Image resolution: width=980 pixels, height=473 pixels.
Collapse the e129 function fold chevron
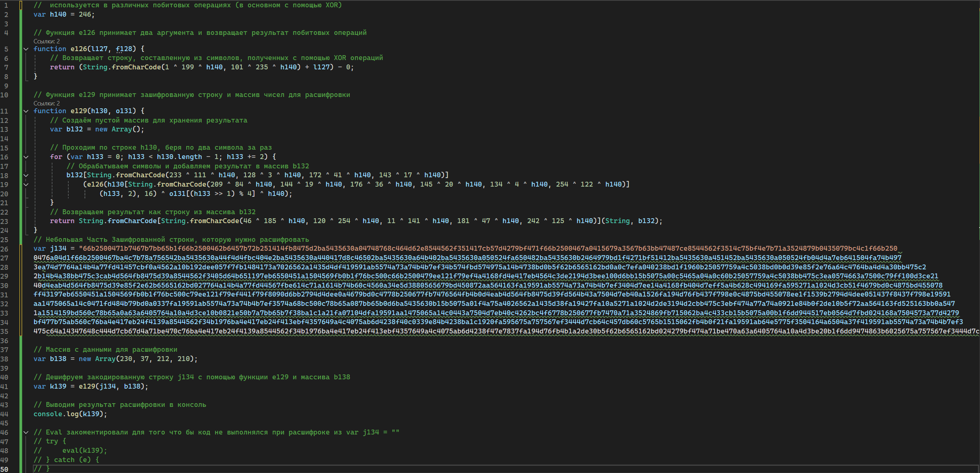pos(26,111)
